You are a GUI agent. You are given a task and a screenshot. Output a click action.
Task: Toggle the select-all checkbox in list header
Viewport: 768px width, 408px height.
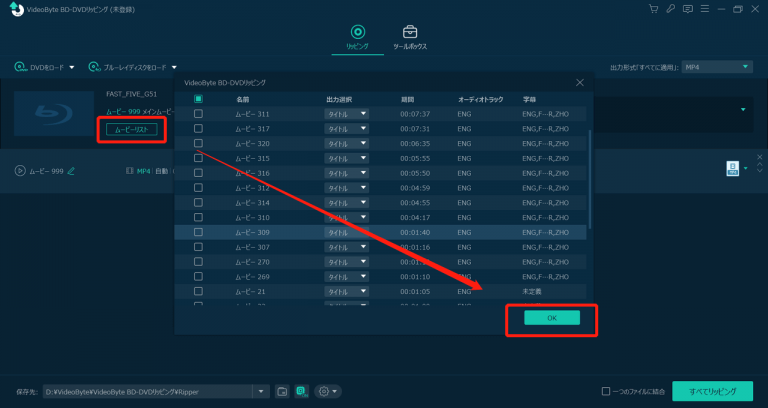tap(198, 99)
